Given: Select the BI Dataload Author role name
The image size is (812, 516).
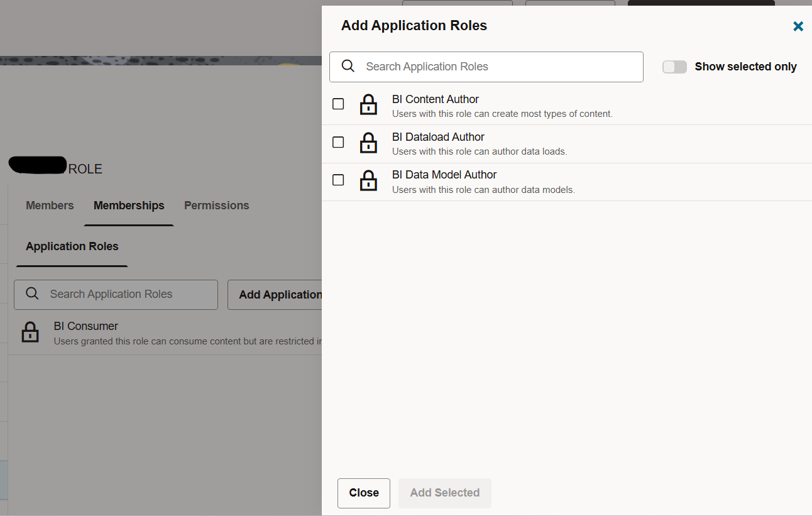Looking at the screenshot, I should tap(439, 137).
